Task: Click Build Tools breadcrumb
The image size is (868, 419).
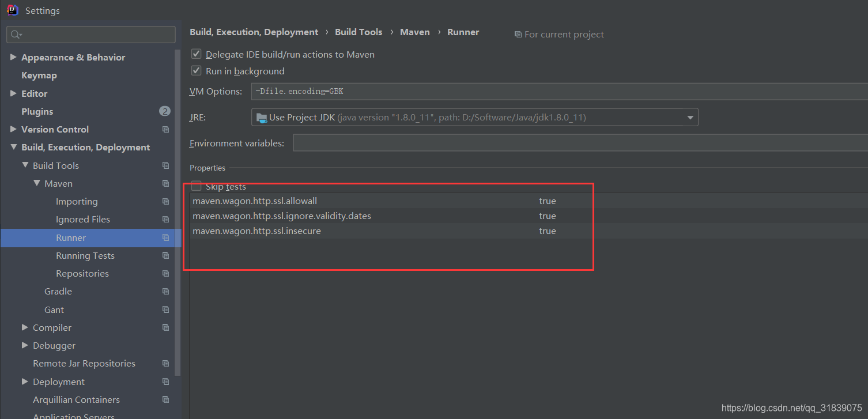Action: (358, 32)
